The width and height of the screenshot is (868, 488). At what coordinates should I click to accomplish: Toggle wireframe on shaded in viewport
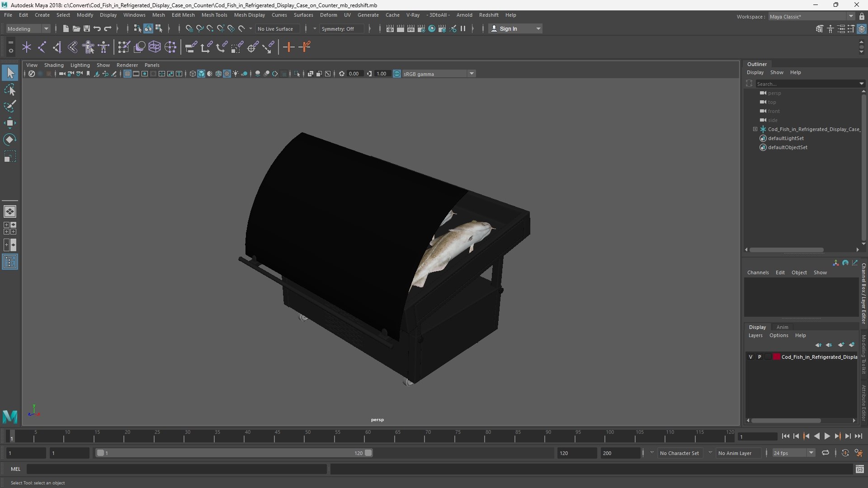click(218, 74)
